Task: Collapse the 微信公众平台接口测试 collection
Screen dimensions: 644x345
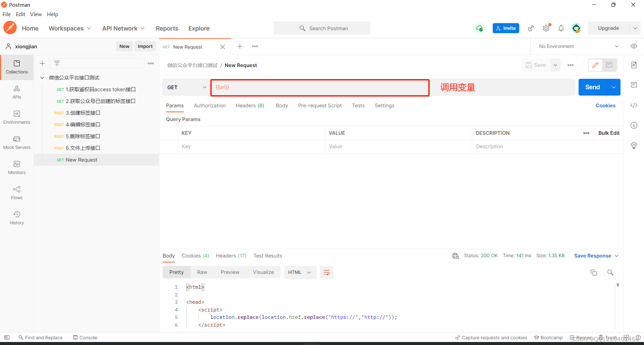Action: [x=42, y=78]
